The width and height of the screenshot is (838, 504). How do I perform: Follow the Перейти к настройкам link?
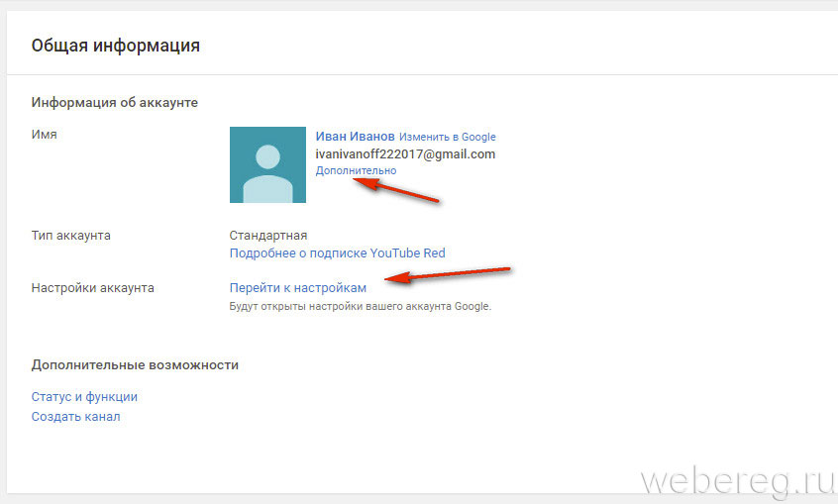(298, 288)
